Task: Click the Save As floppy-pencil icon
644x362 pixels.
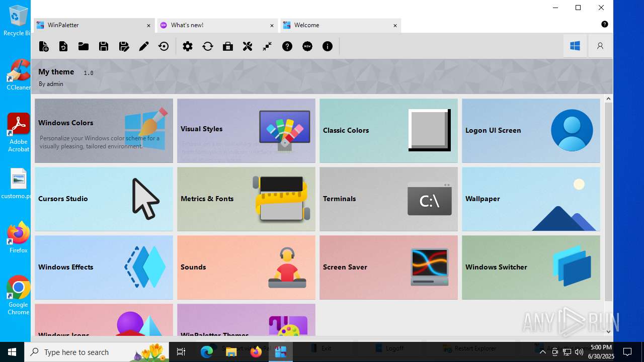Action: click(124, 46)
